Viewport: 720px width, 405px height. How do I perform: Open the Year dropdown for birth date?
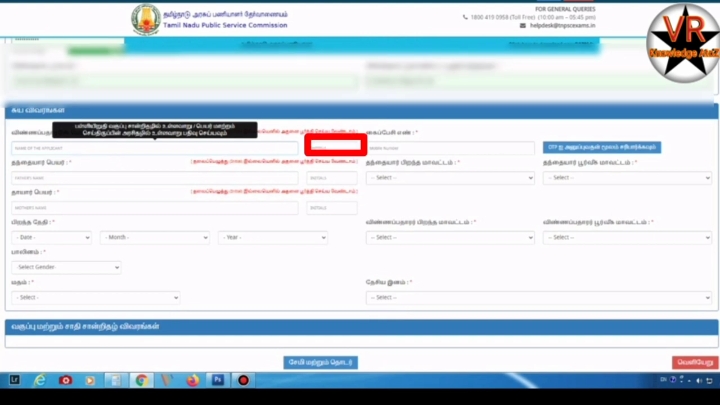tap(273, 237)
